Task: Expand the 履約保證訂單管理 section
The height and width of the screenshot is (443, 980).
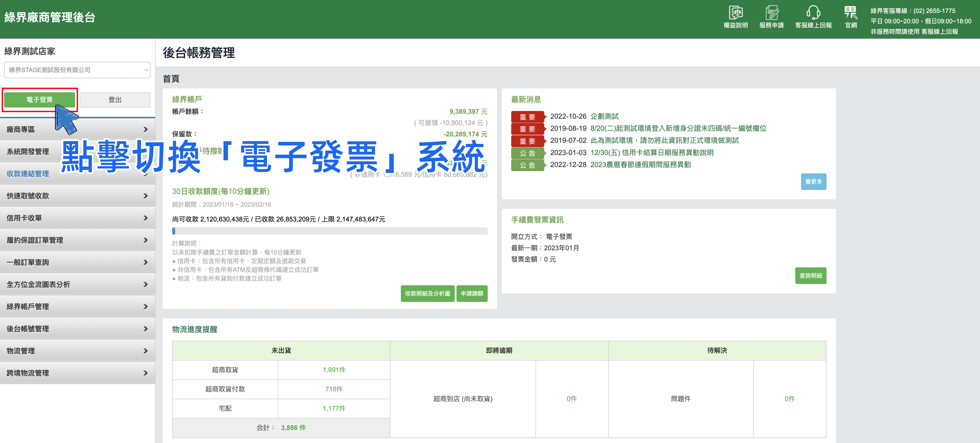Action: [x=78, y=240]
